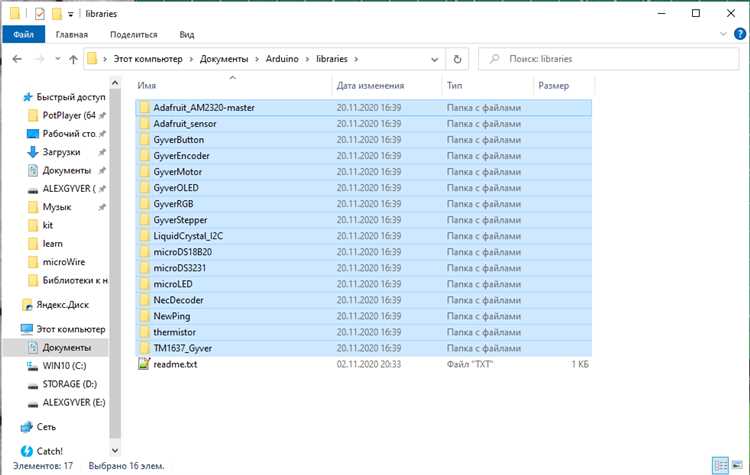Image resolution: width=750 pixels, height=475 pixels.
Task: Open the address bar history dropdown
Action: (x=434, y=59)
